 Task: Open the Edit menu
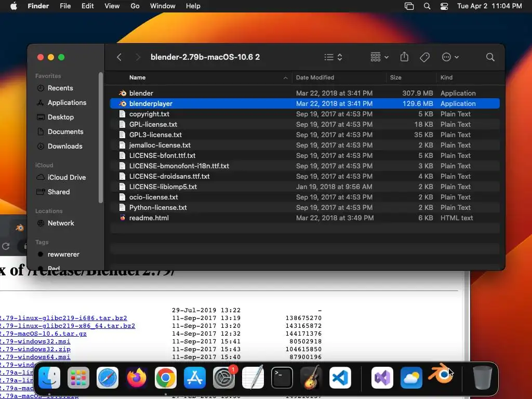click(87, 6)
